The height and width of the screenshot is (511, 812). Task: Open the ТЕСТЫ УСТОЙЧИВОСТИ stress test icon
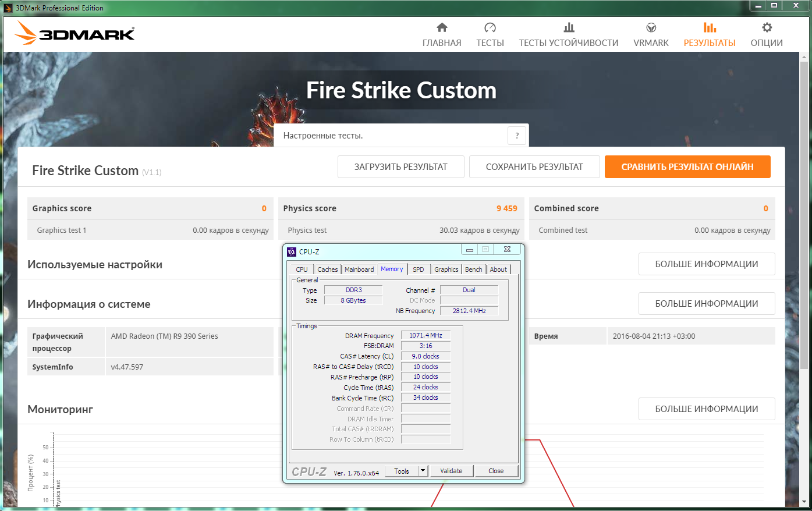(569, 27)
